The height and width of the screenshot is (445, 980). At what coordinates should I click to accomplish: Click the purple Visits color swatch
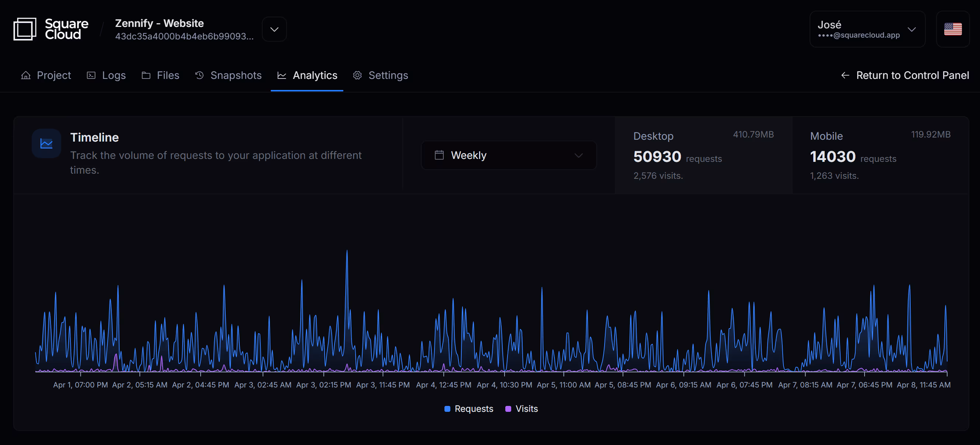[508, 409]
